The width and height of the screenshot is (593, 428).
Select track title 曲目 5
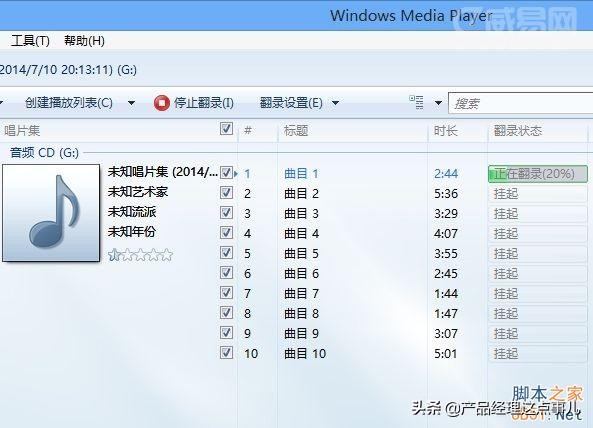(x=301, y=254)
